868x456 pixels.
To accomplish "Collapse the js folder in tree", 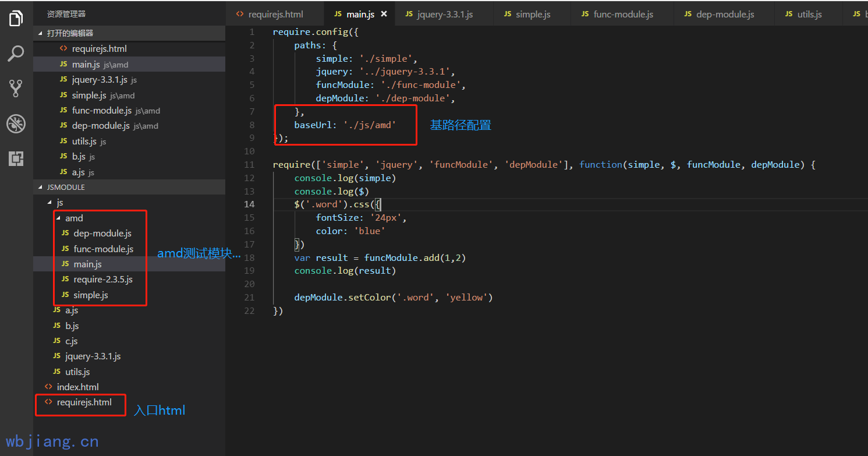I will pyautogui.click(x=50, y=203).
